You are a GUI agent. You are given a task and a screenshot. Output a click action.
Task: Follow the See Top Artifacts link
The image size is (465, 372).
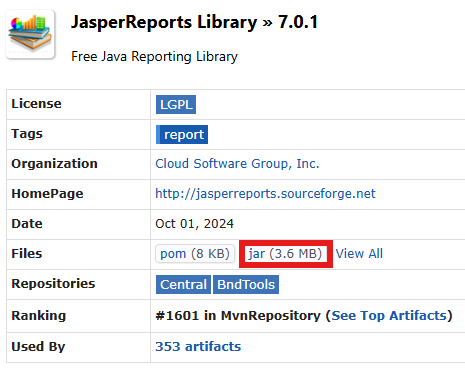[389, 315]
